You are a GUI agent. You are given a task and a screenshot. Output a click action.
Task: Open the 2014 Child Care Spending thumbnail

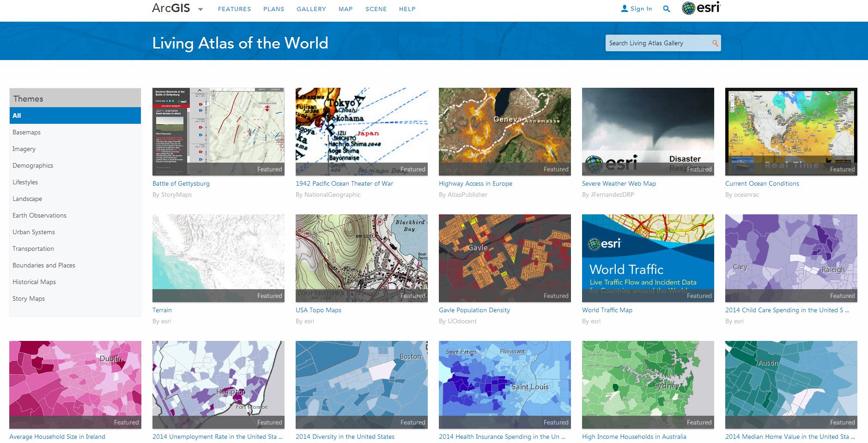tap(791, 258)
